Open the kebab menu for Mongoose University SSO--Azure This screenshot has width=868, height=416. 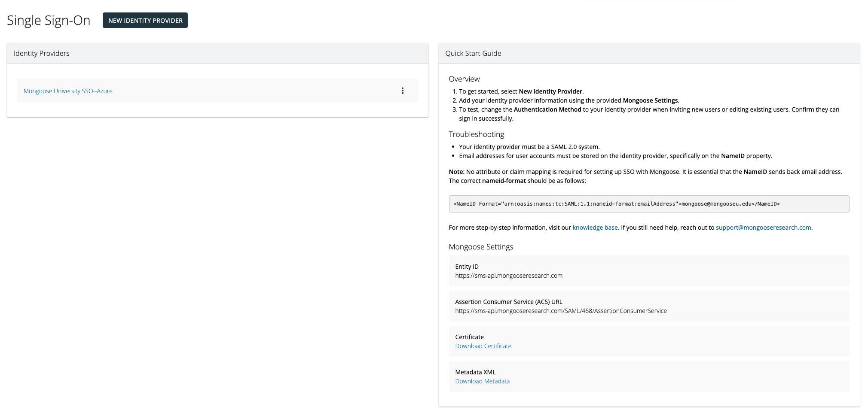coord(402,91)
